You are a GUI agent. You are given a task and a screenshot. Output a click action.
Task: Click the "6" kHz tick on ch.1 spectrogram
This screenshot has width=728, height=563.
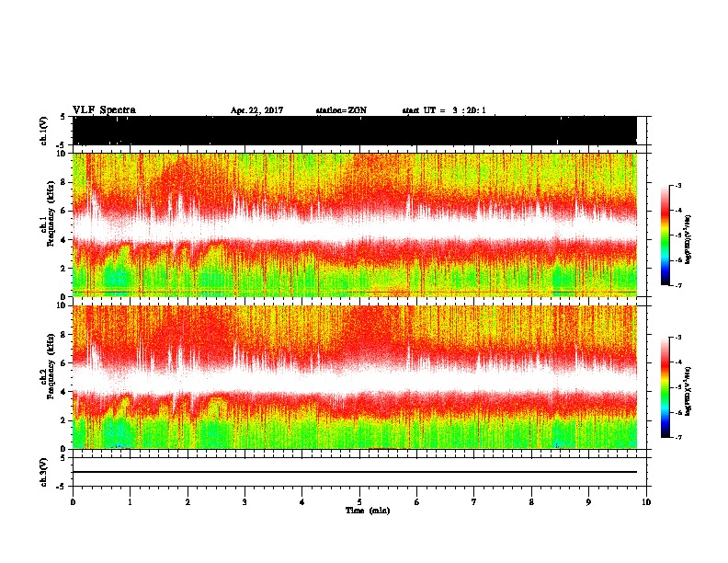(63, 211)
